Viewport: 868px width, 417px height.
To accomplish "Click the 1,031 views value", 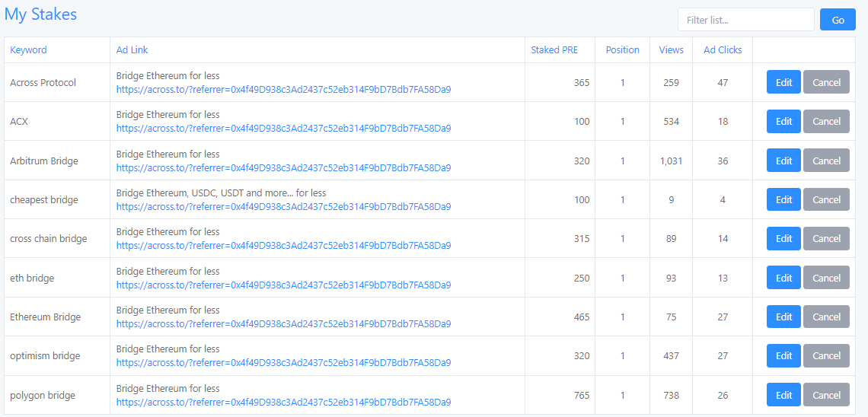I will point(671,161).
